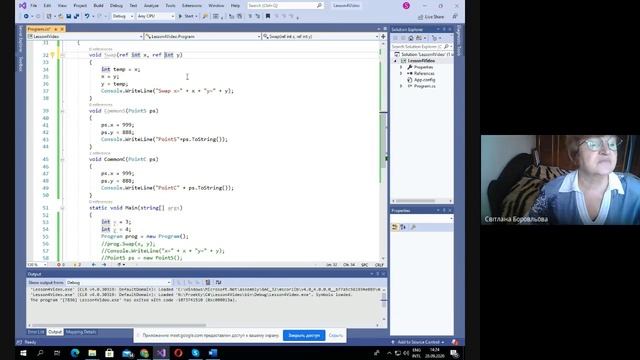Collapse the Main method outlining at line 51
640x360 pixels.
tap(62, 208)
